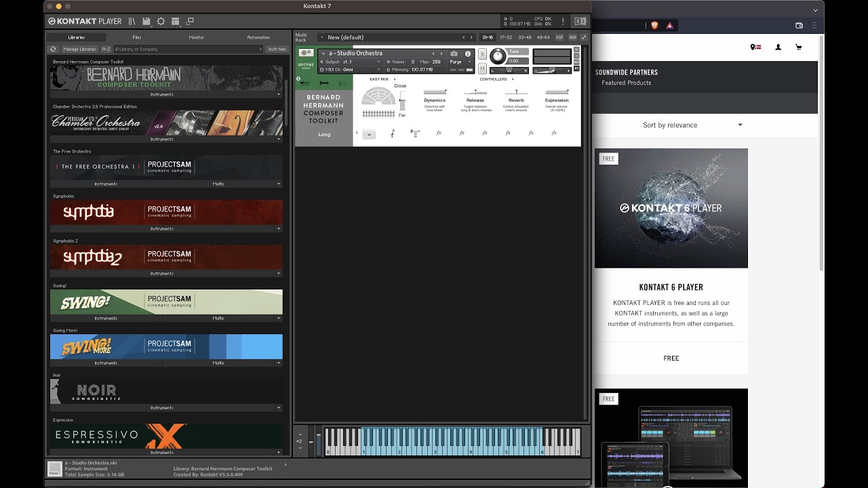Screen dimensions: 868x488
Task: Click the Brave Rewards triangle icon
Action: [669, 25]
